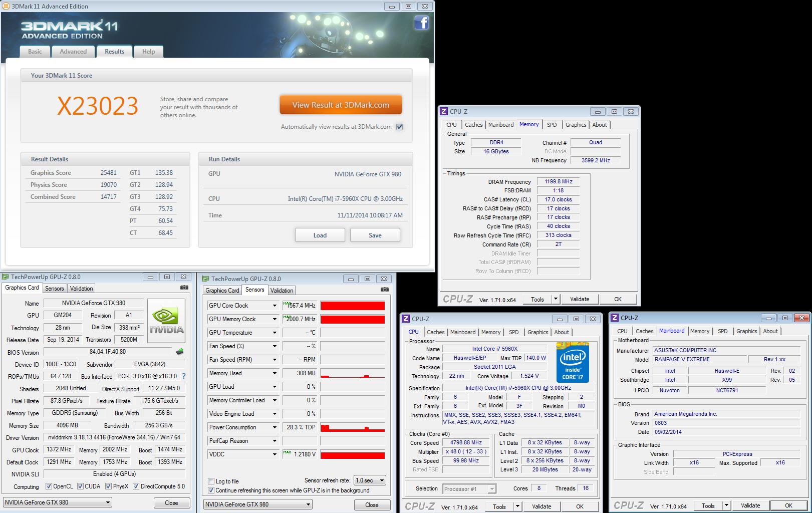Click OK in CPU-Z Mainboard window

point(788,505)
